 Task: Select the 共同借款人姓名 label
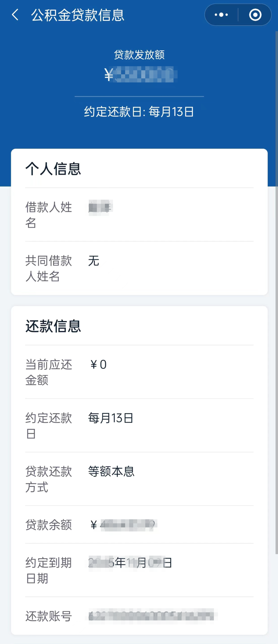point(48,268)
